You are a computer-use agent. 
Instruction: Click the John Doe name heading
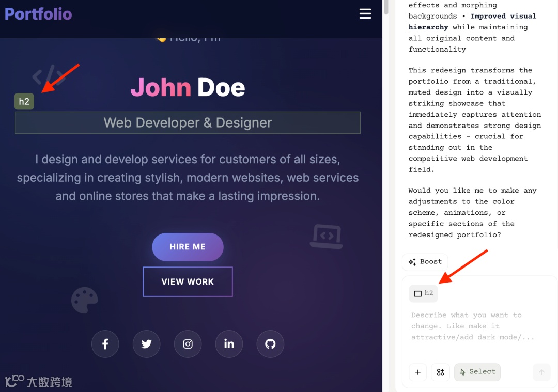pyautogui.click(x=188, y=87)
